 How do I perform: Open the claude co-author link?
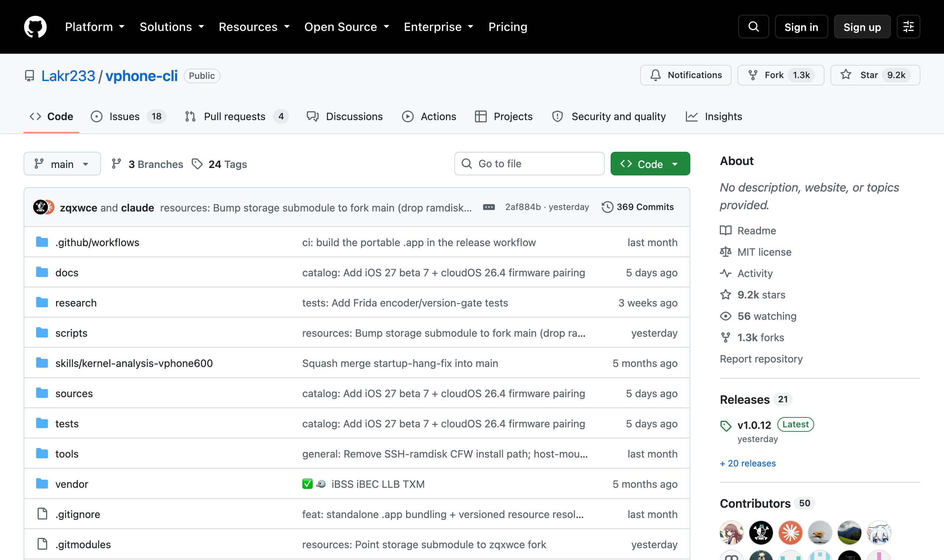point(138,207)
